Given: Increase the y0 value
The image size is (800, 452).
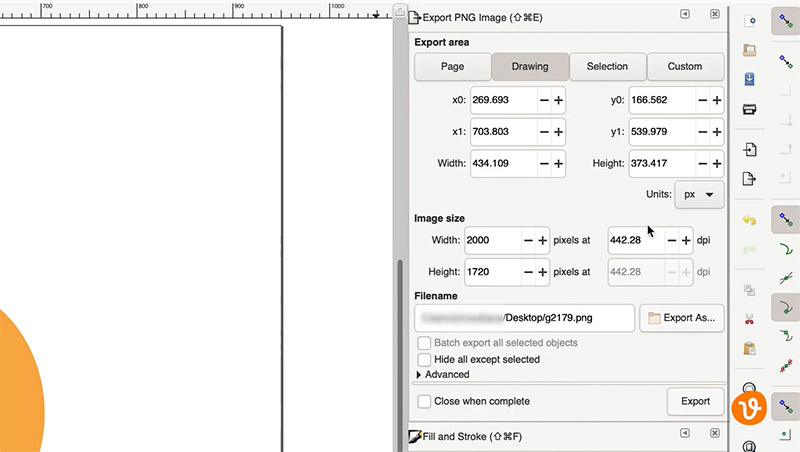Looking at the screenshot, I should pyautogui.click(x=717, y=100).
